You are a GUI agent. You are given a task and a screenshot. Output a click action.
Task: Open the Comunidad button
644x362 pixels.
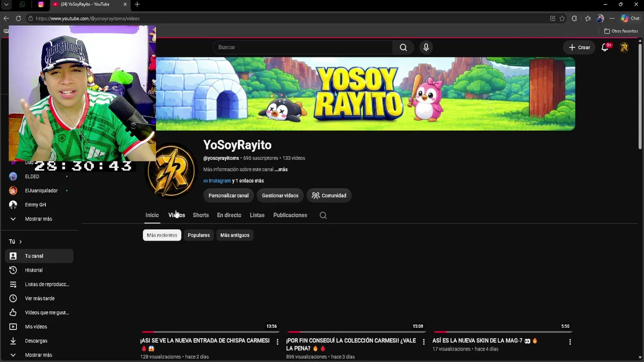pos(329,196)
